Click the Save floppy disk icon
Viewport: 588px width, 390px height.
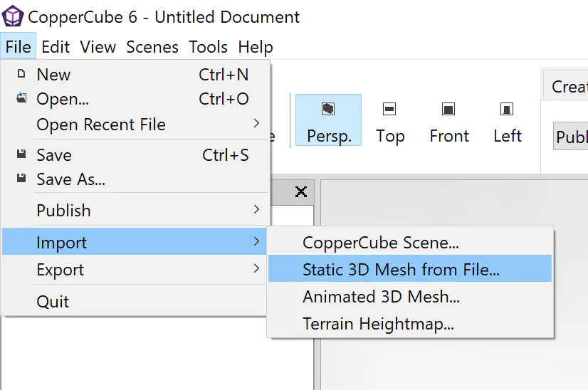[21, 154]
